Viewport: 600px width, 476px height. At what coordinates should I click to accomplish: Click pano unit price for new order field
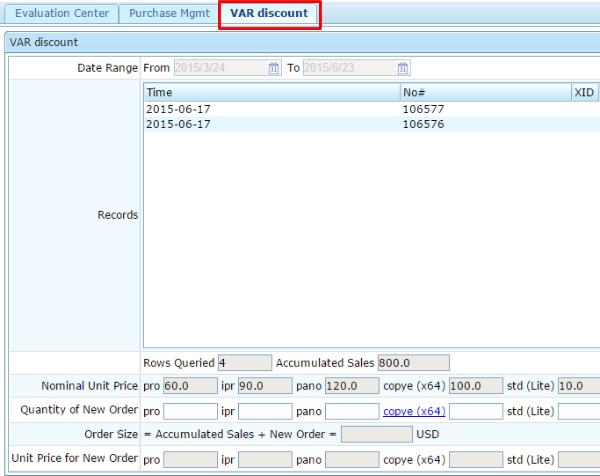[352, 460]
